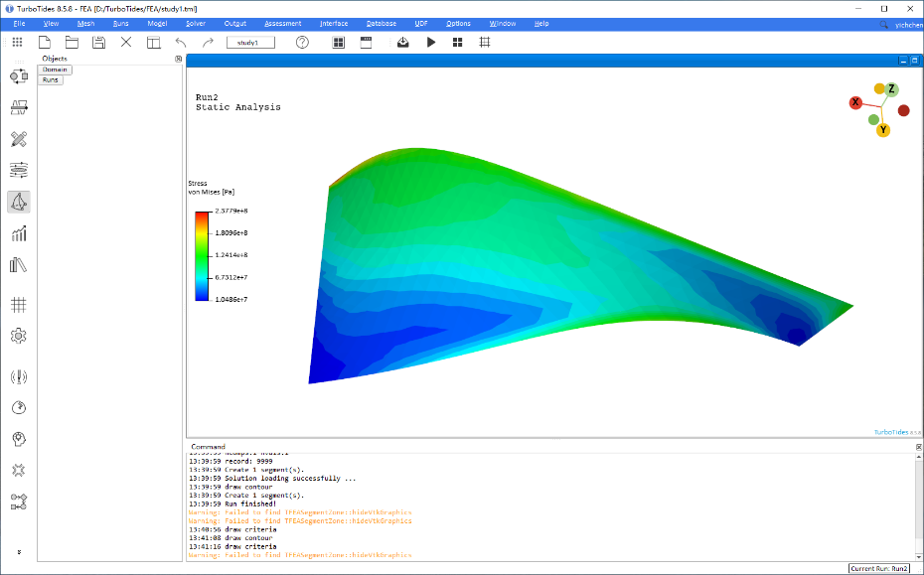The image size is (924, 575).
Task: Click the Domain button in Objects panel
Action: click(x=55, y=70)
